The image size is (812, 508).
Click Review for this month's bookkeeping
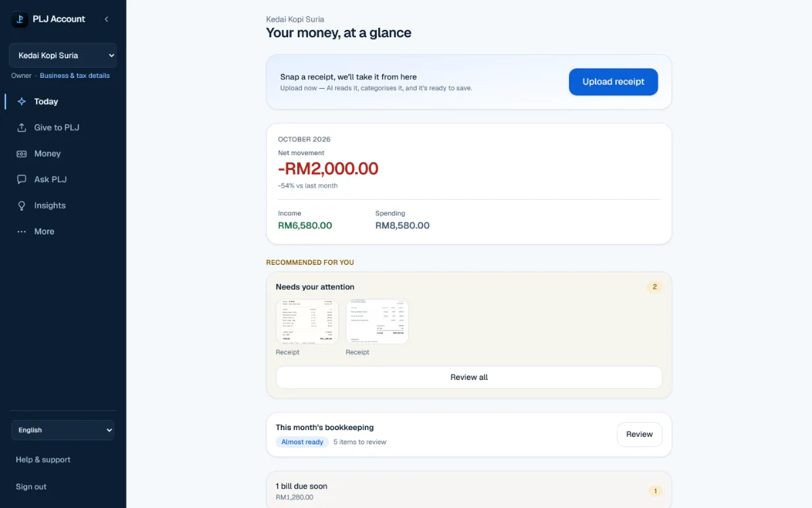(639, 434)
